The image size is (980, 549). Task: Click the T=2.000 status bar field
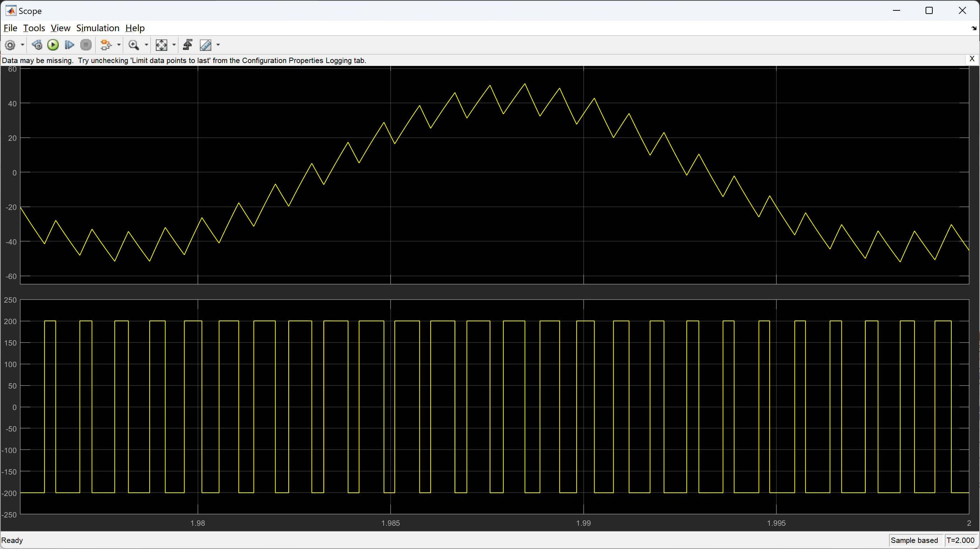(960, 540)
